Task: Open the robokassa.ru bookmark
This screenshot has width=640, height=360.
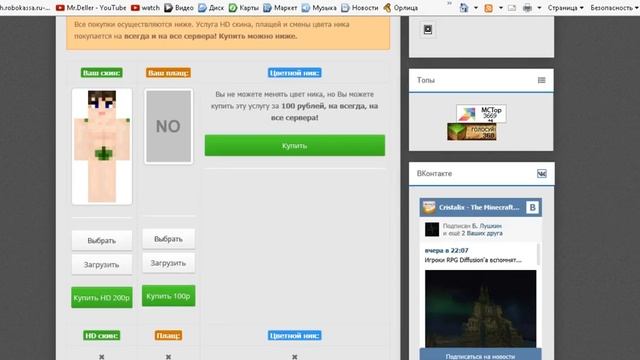Action: tap(24, 7)
